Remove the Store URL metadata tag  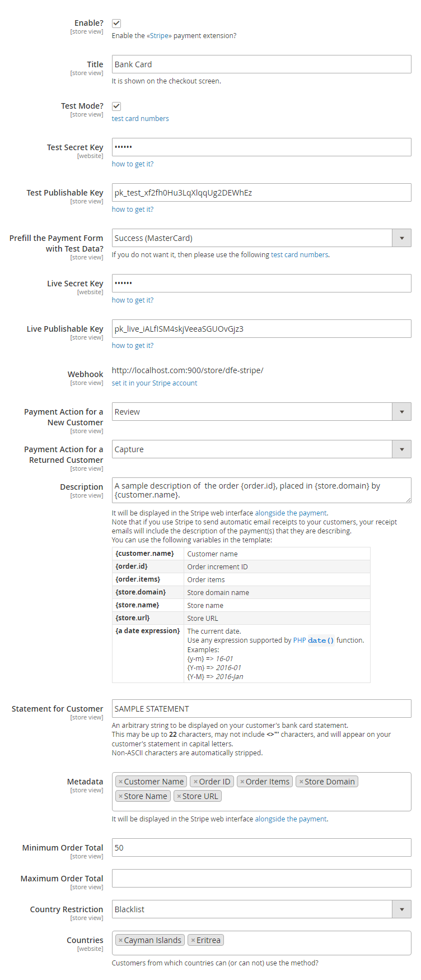click(x=179, y=796)
